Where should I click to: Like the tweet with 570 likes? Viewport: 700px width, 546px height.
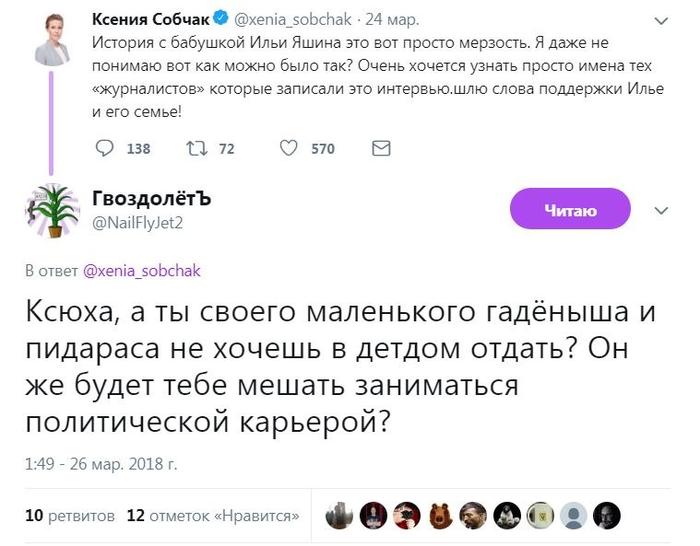click(x=288, y=149)
